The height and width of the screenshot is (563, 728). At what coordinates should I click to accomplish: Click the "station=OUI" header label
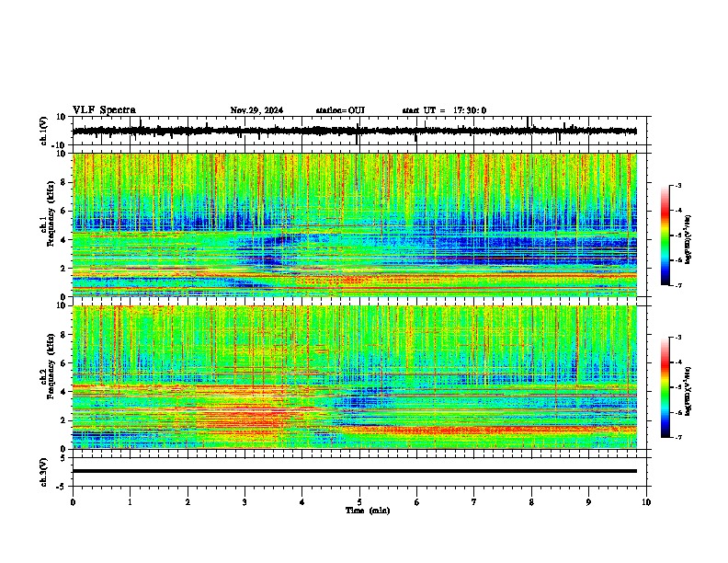pos(340,110)
